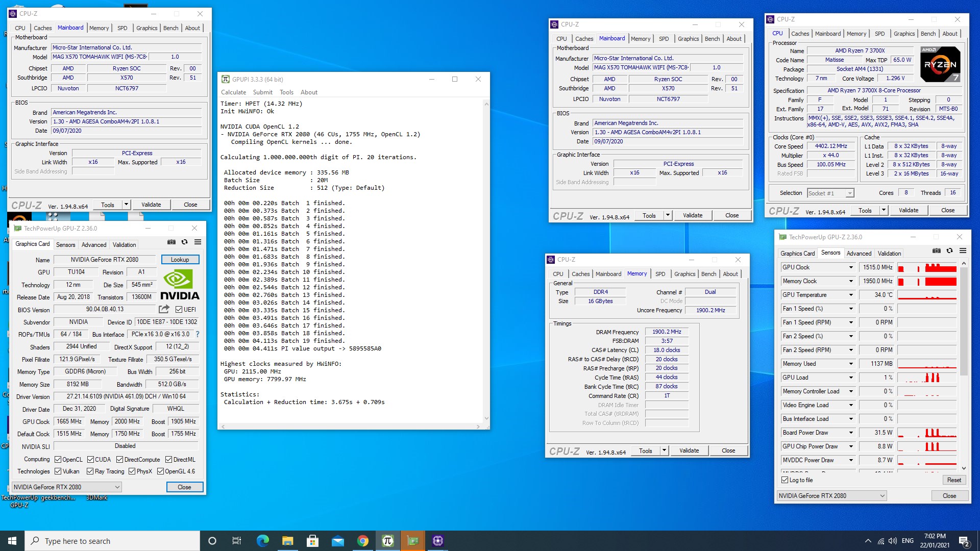Click Validate in the CPU-Z Memory window
Screen dimensions: 980x551
click(689, 450)
